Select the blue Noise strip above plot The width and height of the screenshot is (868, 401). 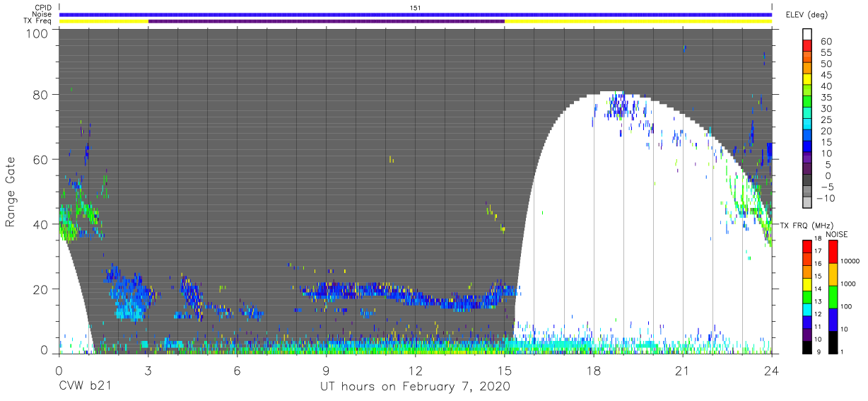coord(416,14)
